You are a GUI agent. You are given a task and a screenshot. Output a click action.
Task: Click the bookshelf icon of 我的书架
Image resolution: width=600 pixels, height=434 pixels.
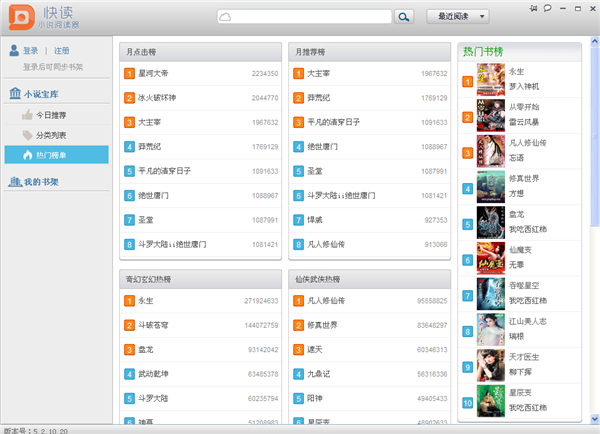click(15, 182)
